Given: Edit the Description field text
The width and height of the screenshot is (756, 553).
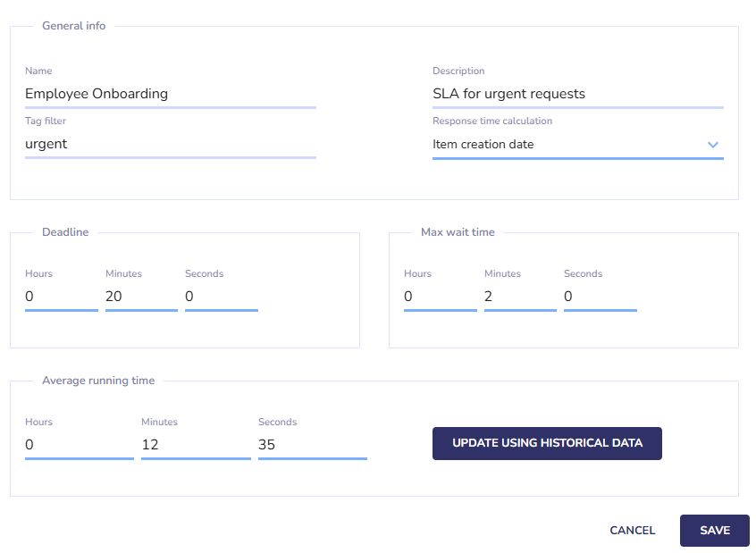Looking at the screenshot, I should tap(577, 94).
